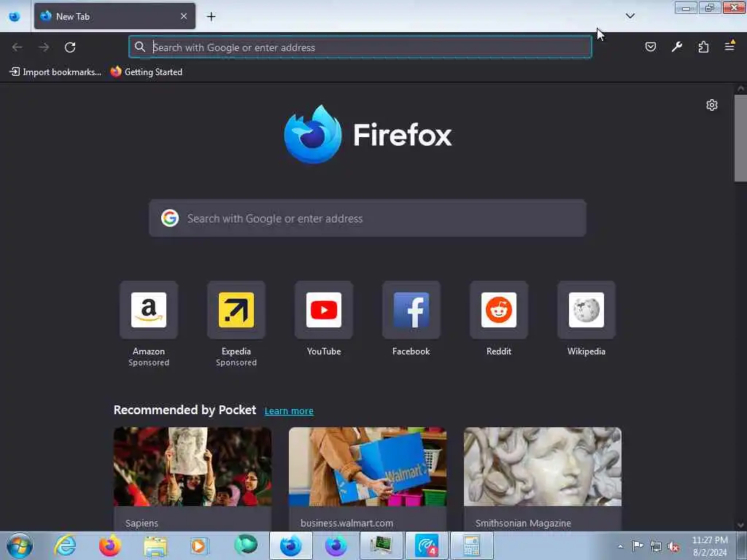Screen dimensions: 747x560
Task: Launch Internet Explorer from taskbar
Action: (x=65, y=545)
